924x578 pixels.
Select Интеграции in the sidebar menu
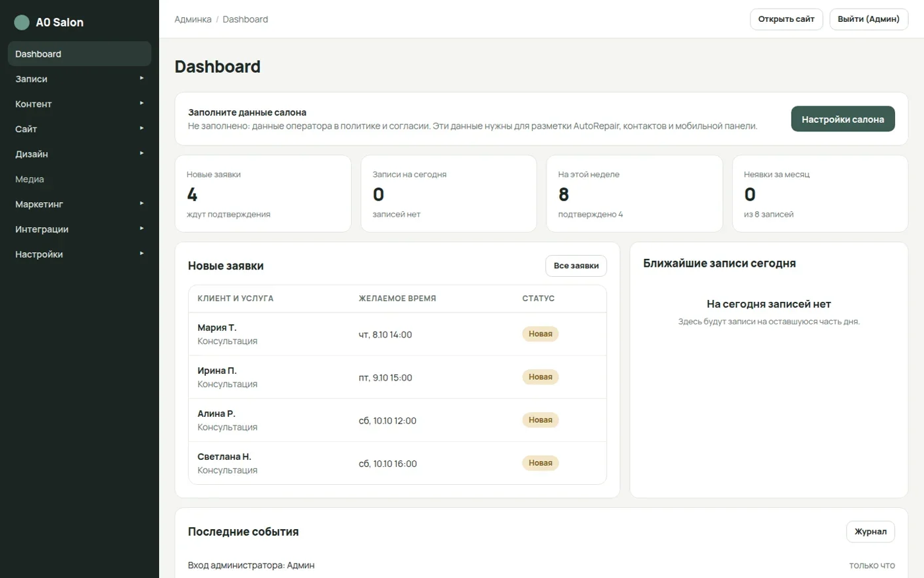(79, 229)
